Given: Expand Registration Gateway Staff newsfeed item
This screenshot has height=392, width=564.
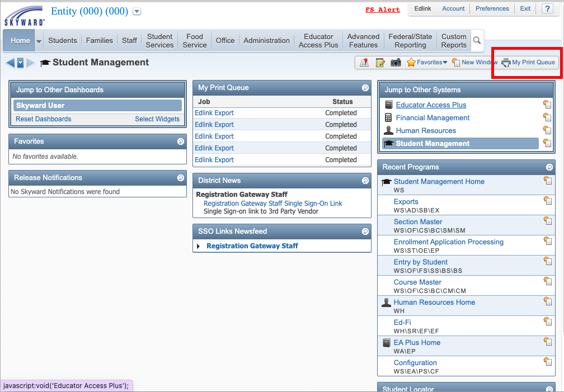Looking at the screenshot, I should click(x=198, y=247).
